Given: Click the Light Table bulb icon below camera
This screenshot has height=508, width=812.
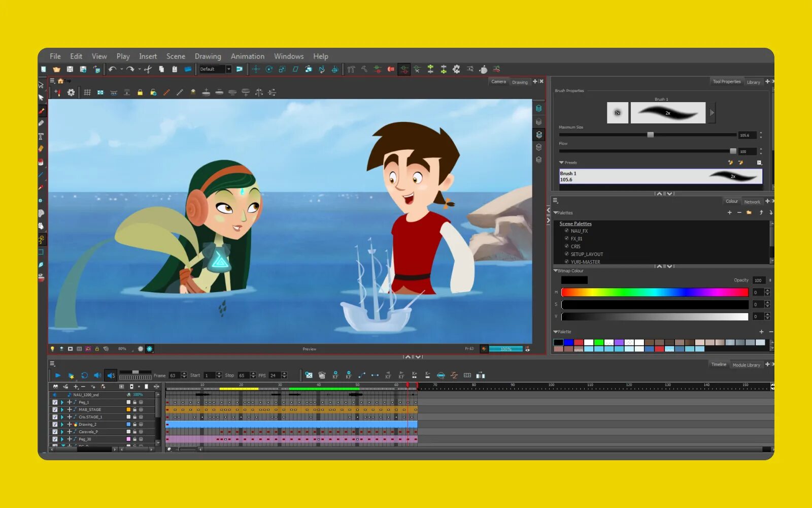Looking at the screenshot, I should click(52, 349).
